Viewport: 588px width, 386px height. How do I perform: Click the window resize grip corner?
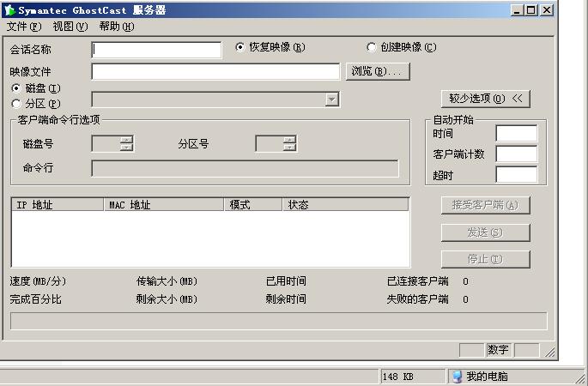549,352
